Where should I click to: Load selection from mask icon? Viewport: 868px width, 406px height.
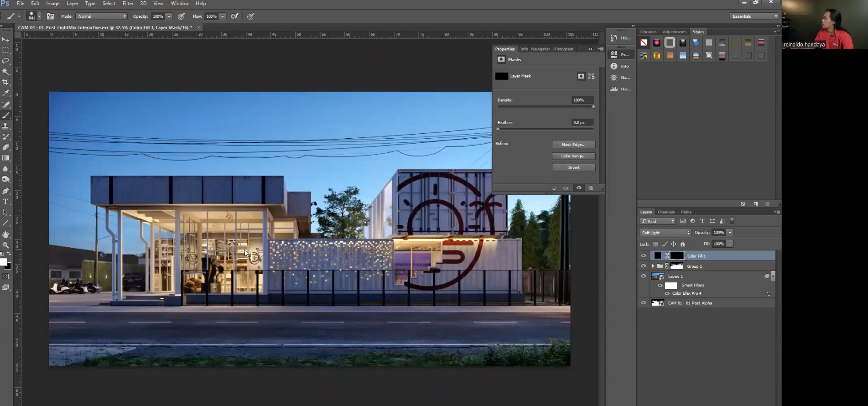(x=554, y=188)
